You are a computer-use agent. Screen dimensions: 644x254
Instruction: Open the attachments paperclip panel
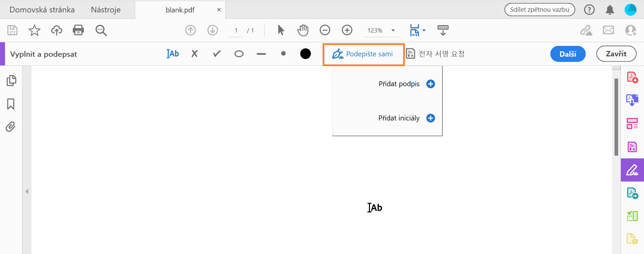11,126
